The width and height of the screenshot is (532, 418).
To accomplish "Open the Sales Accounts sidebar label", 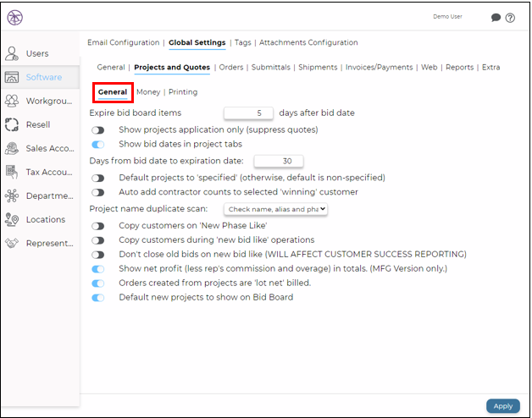I will [x=50, y=148].
